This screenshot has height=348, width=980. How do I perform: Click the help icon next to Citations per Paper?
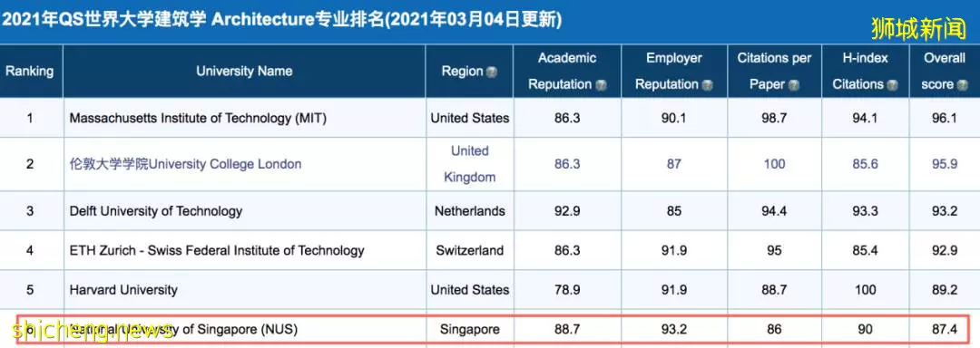793,85
